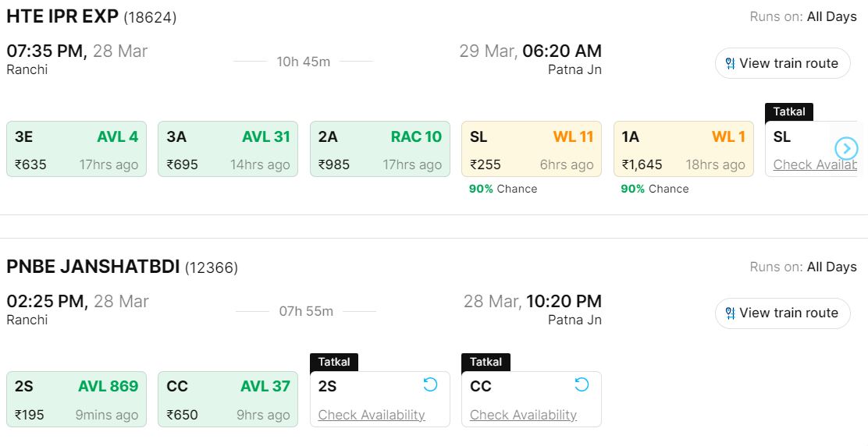Check Availability for Tatkal 2S
868x446 pixels.
(372, 415)
